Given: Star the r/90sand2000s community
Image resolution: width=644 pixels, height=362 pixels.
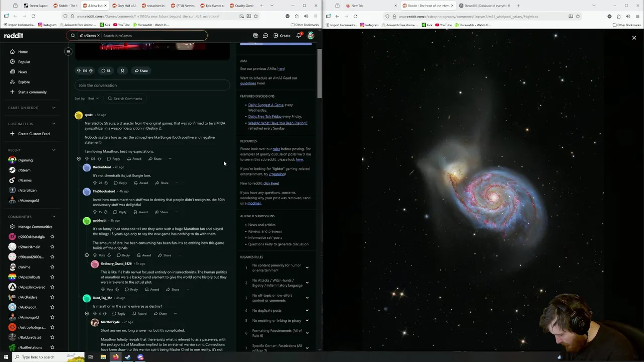Looking at the screenshot, I should click(x=52, y=257).
